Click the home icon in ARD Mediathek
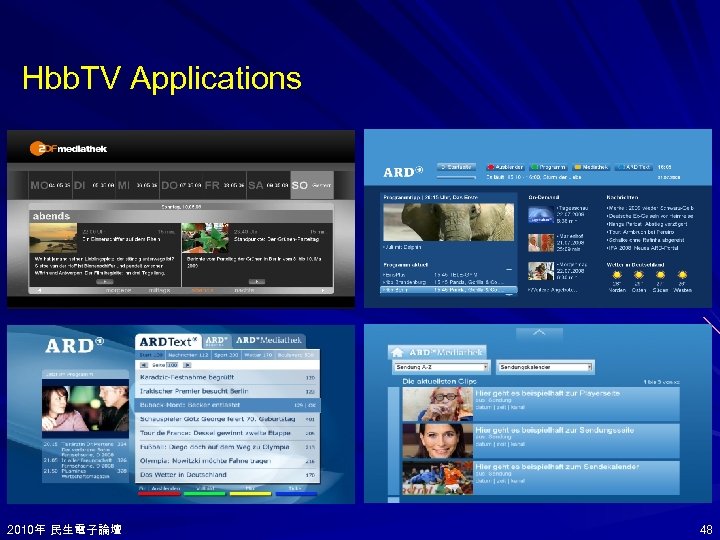Screen dimensions: 720x540 [x=397, y=352]
